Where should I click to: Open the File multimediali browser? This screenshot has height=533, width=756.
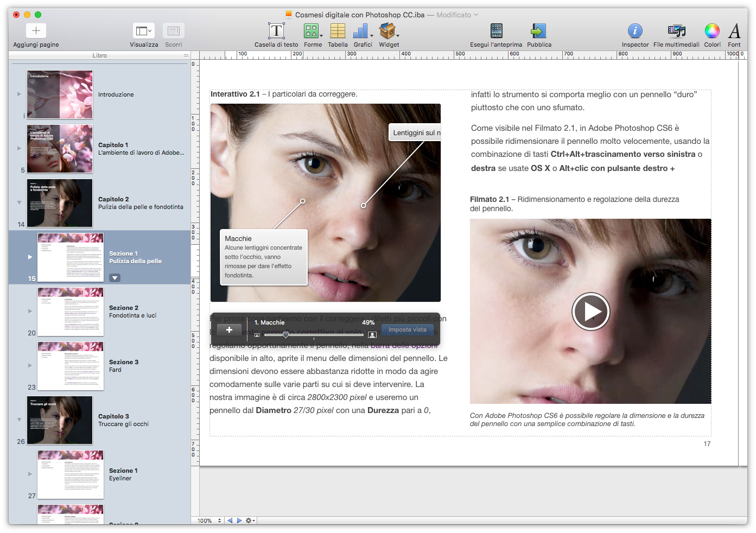point(676,31)
